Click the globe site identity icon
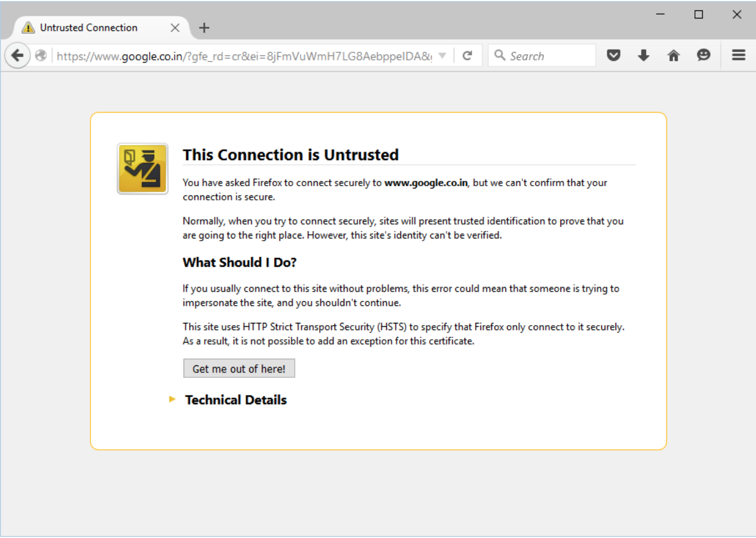The width and height of the screenshot is (756, 538). pos(41,56)
